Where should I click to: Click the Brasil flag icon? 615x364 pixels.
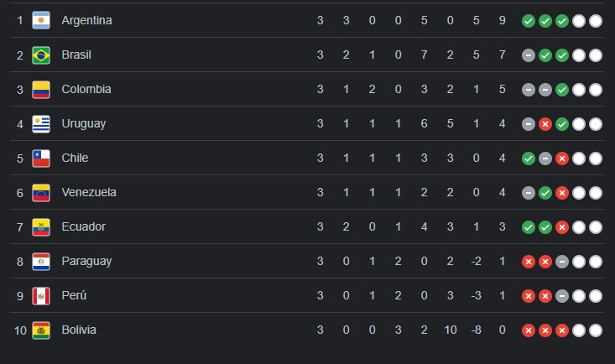[x=41, y=55]
